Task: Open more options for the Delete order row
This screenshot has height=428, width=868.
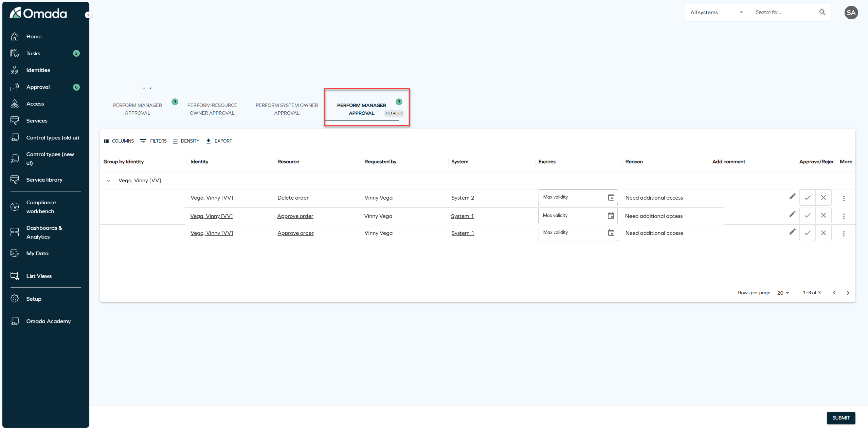Action: pos(844,198)
